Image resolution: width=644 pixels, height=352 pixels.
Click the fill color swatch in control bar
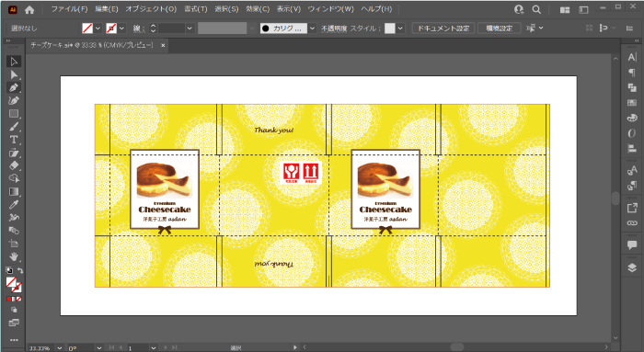[87, 28]
